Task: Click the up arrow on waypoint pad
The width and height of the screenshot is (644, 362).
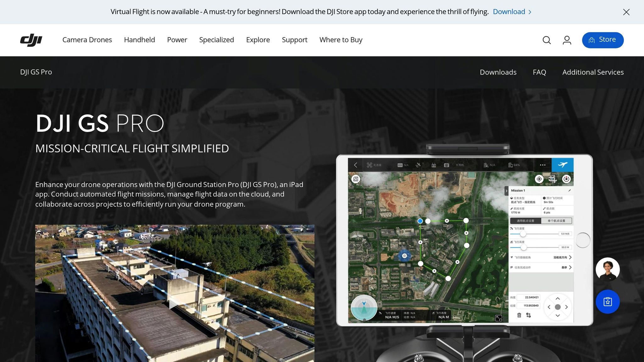Action: (558, 299)
